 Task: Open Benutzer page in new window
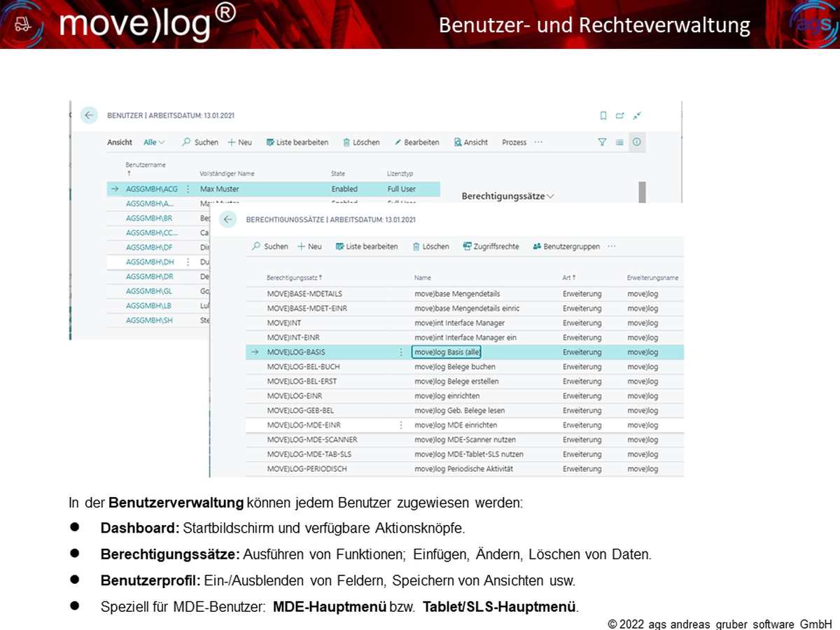pyautogui.click(x=619, y=115)
